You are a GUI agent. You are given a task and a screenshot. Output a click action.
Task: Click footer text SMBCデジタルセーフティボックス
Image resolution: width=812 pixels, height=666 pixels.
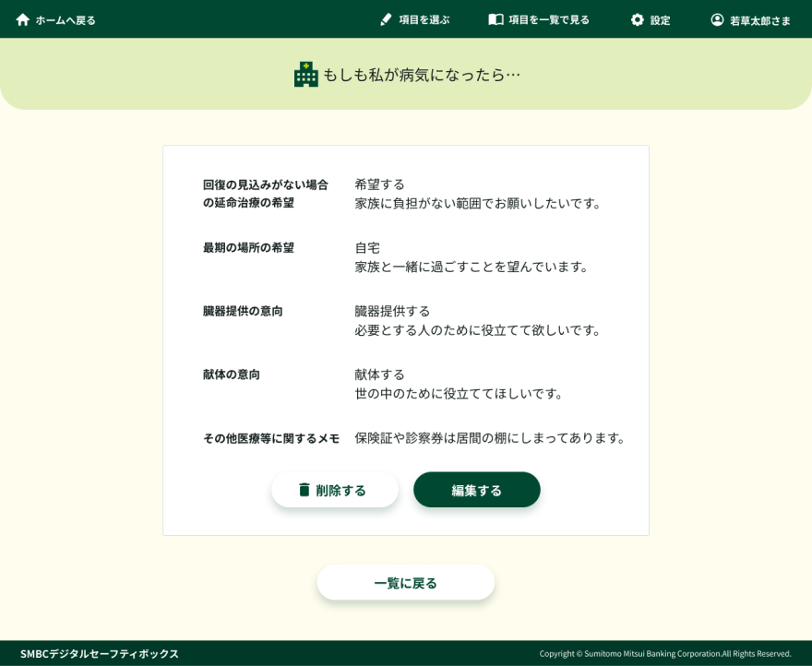100,654
